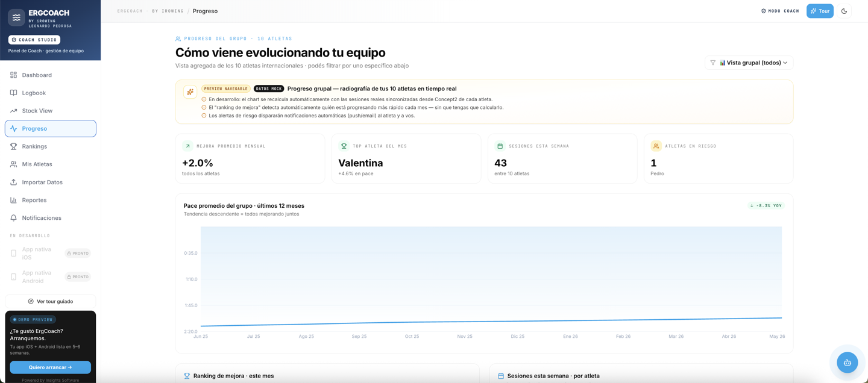Click the Pedro athlete at risk label
Screen dimensions: 868x383
(x=657, y=173)
